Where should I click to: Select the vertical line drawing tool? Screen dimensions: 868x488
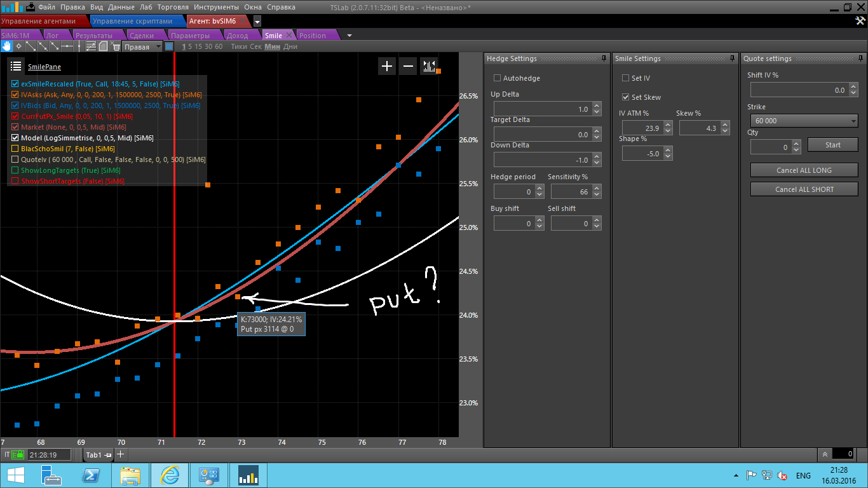click(79, 46)
